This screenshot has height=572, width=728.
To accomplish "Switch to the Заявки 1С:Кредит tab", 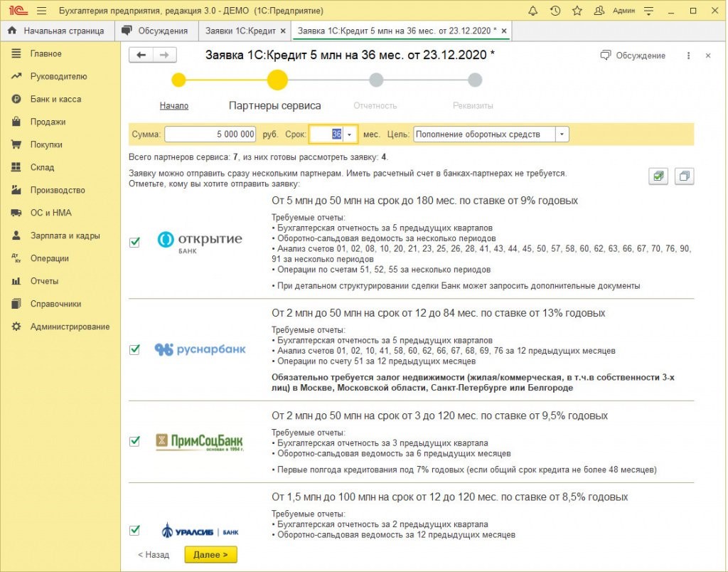I will 240,31.
